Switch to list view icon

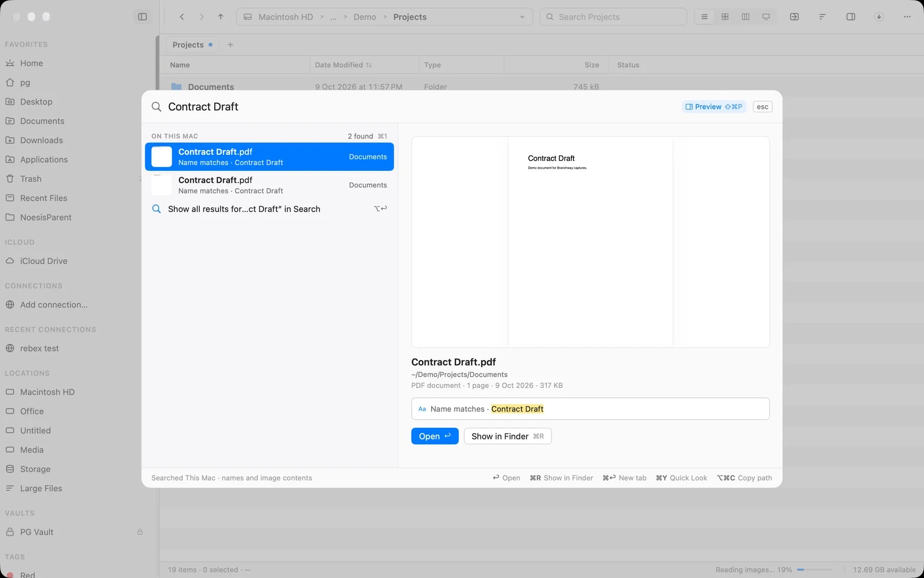point(705,17)
